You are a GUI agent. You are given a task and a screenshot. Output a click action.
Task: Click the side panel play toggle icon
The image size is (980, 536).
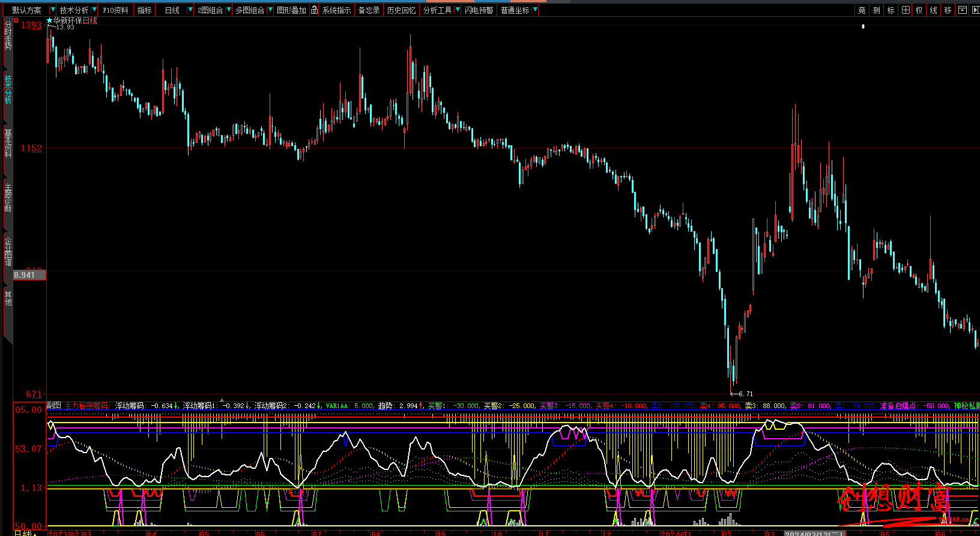pos(975,10)
